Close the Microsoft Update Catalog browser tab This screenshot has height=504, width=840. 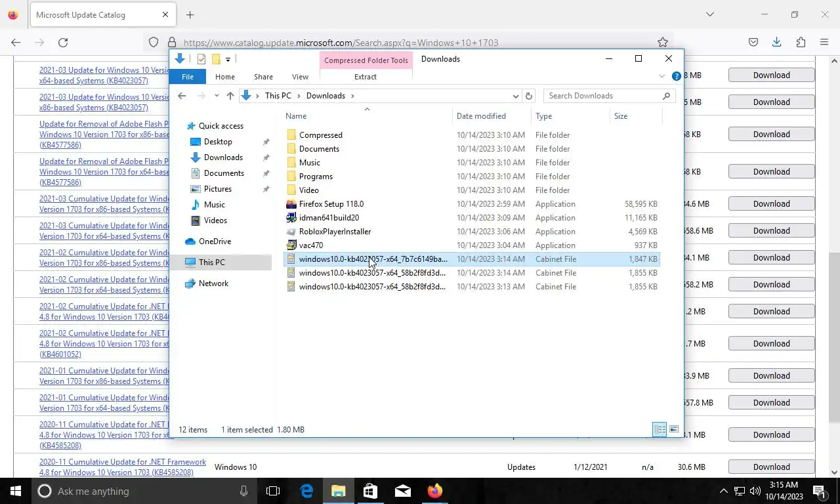(165, 14)
